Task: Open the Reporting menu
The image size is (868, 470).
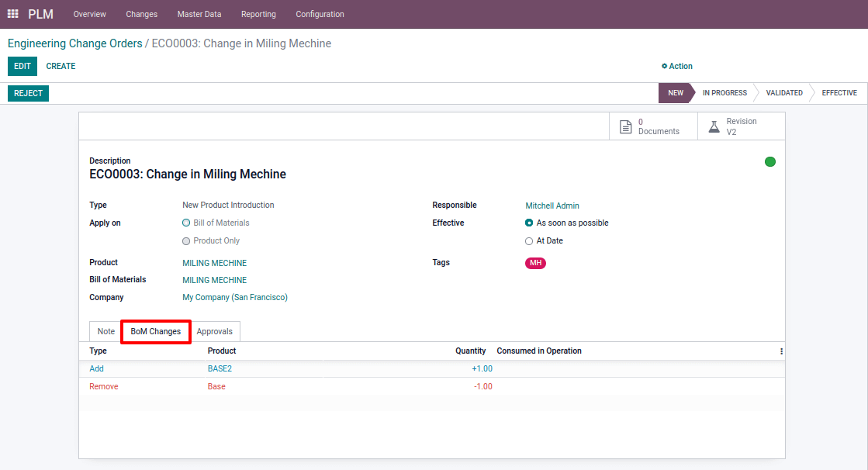Action: (258, 14)
